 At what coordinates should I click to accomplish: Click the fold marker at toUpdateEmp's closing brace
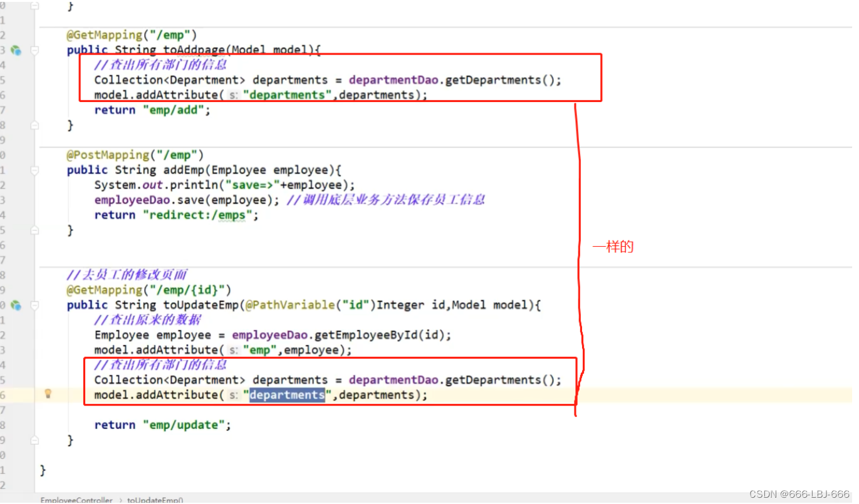click(x=34, y=440)
